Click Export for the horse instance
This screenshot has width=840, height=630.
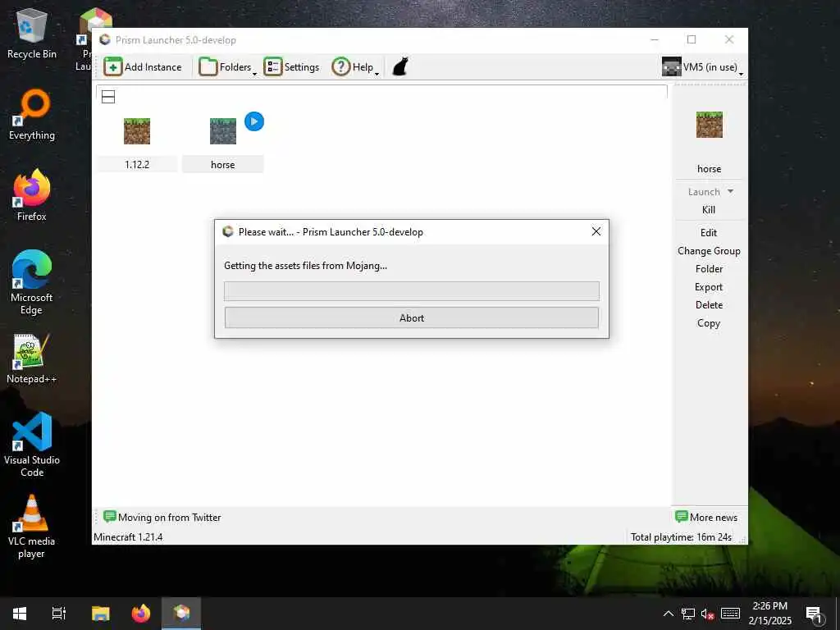point(709,287)
